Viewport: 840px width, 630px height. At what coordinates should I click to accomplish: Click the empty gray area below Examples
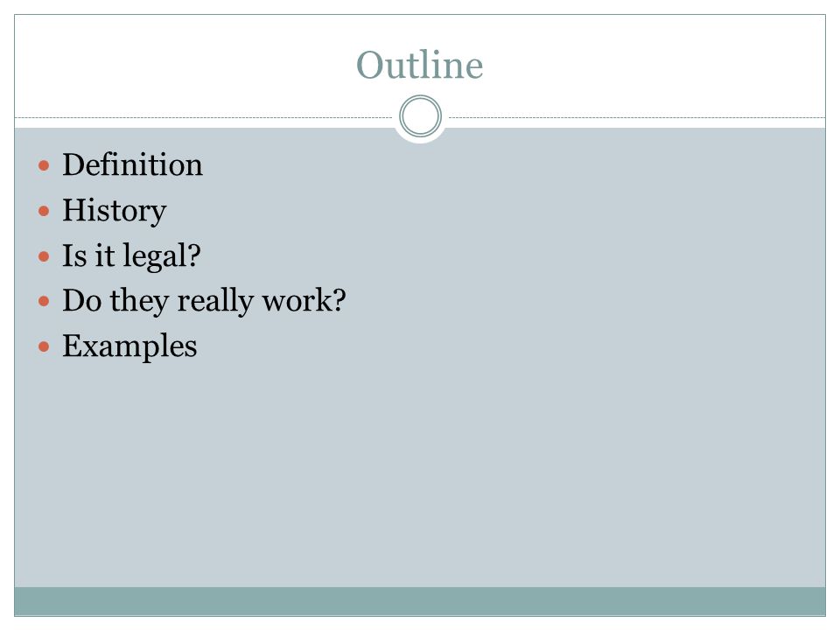(x=420, y=472)
